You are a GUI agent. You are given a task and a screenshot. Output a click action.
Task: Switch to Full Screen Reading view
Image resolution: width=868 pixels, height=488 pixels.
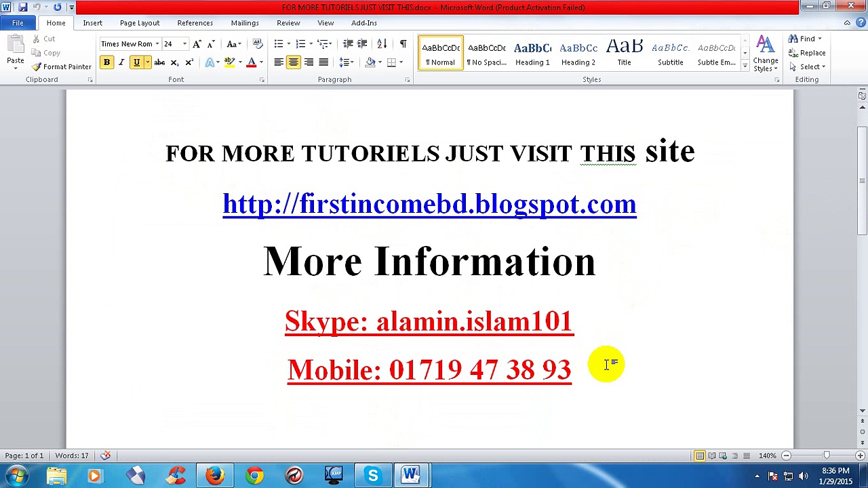711,455
